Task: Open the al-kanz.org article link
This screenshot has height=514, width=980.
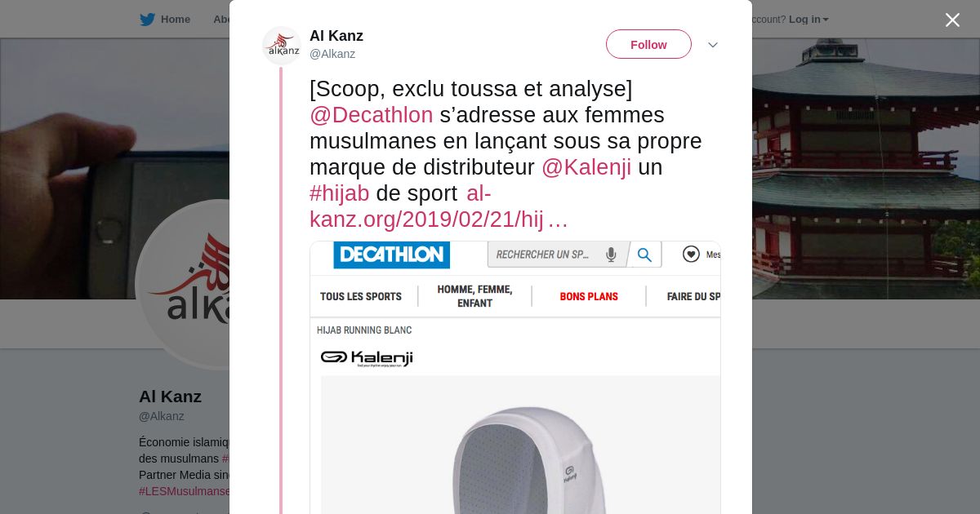Action: click(439, 206)
